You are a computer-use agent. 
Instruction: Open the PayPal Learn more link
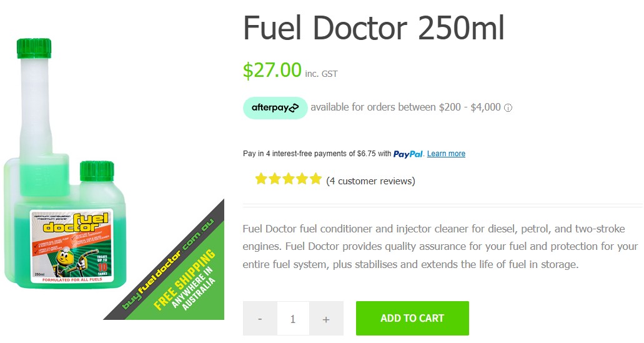point(446,154)
